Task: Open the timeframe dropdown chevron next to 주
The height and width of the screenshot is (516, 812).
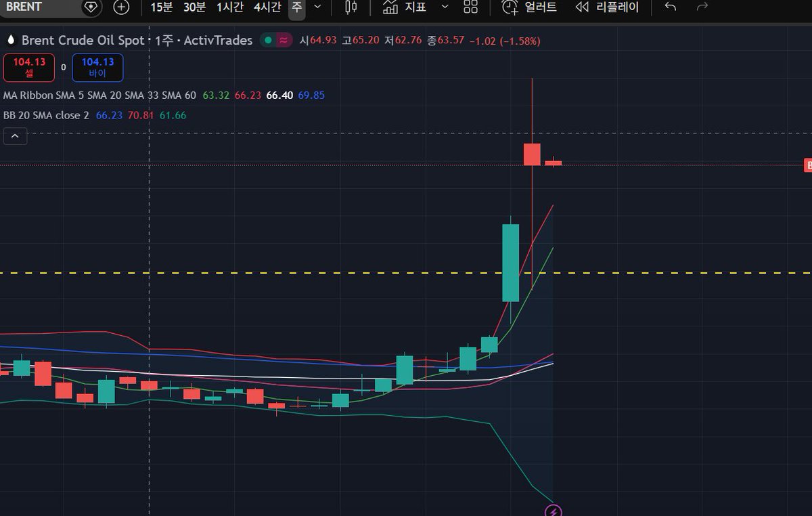Action: click(x=317, y=9)
